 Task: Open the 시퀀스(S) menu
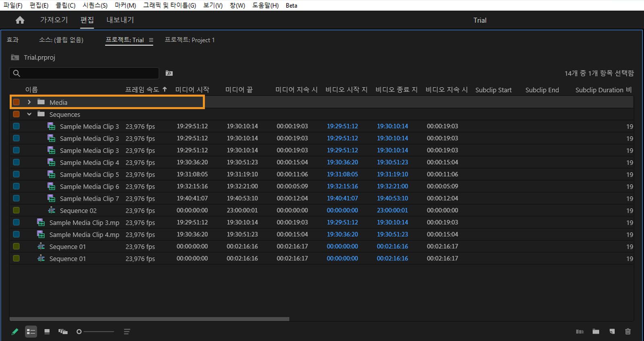[x=95, y=5]
